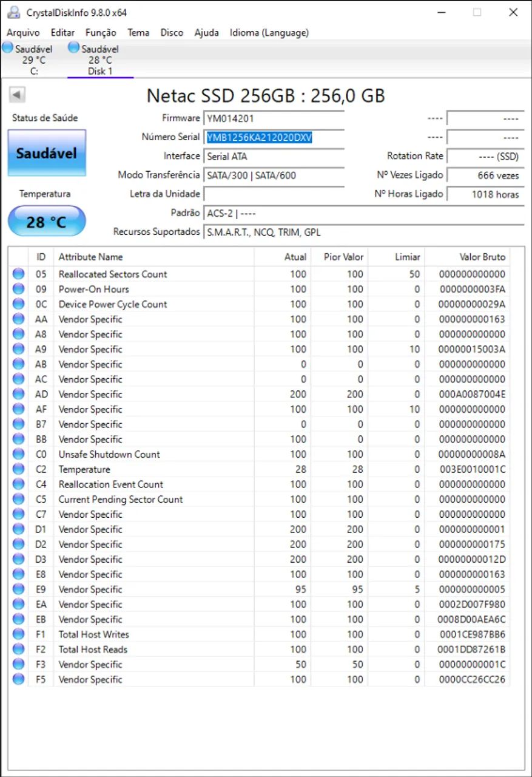Click status icon of Unsafe Shutdown Count row
The width and height of the screenshot is (532, 777).
click(19, 454)
